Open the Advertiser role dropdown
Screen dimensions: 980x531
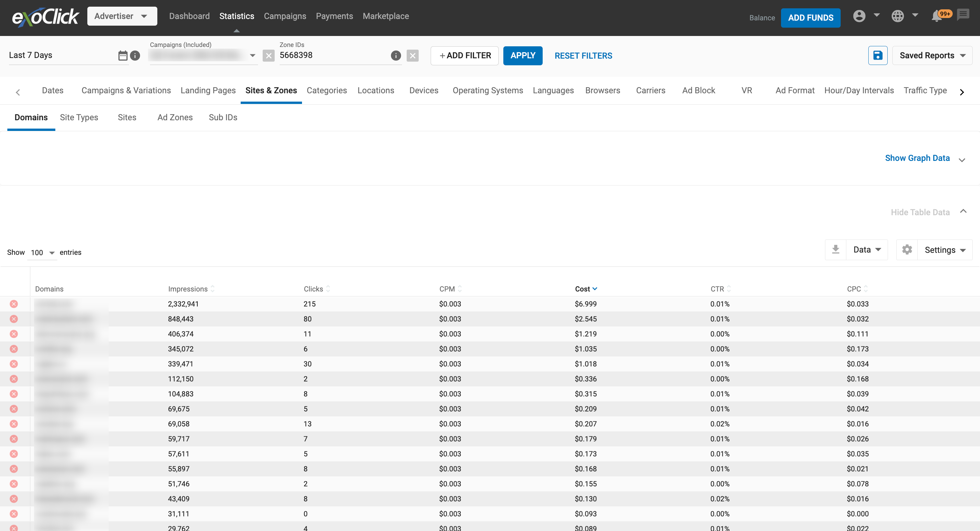[x=122, y=16]
